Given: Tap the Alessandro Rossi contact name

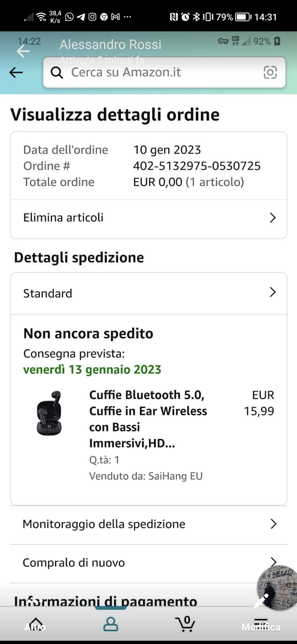Looking at the screenshot, I should coord(111,45).
